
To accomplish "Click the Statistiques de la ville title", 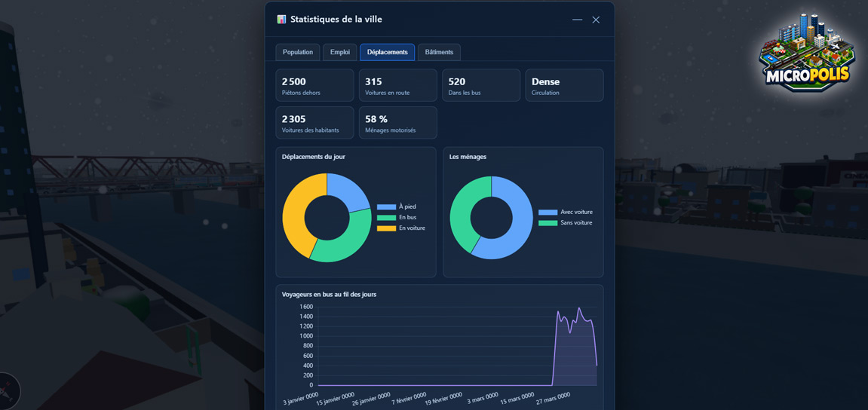I will pos(336,20).
